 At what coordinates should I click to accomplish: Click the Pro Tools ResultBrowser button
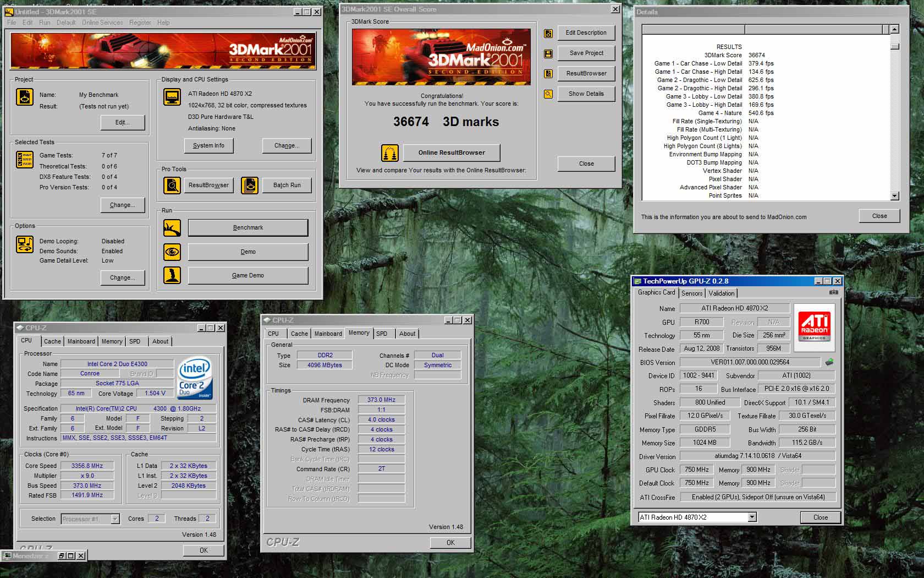208,185
